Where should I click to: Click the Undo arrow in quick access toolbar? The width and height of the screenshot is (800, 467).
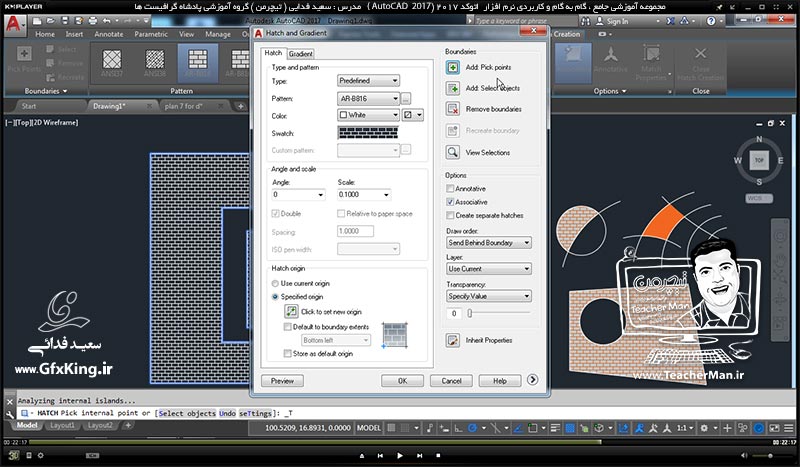coord(106,21)
